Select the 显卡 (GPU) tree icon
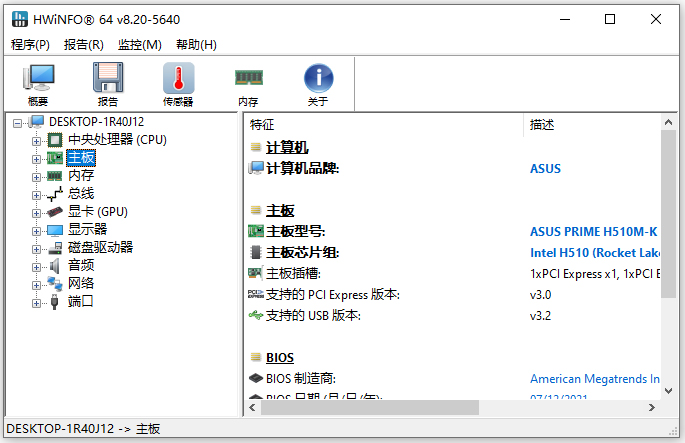This screenshot has width=685, height=443. click(55, 212)
